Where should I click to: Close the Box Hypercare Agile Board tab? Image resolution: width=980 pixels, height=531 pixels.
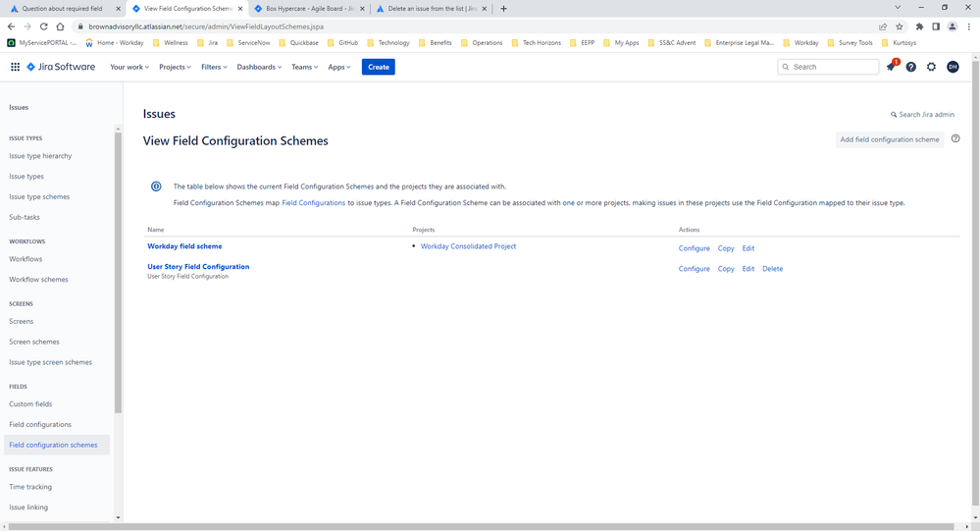click(362, 9)
